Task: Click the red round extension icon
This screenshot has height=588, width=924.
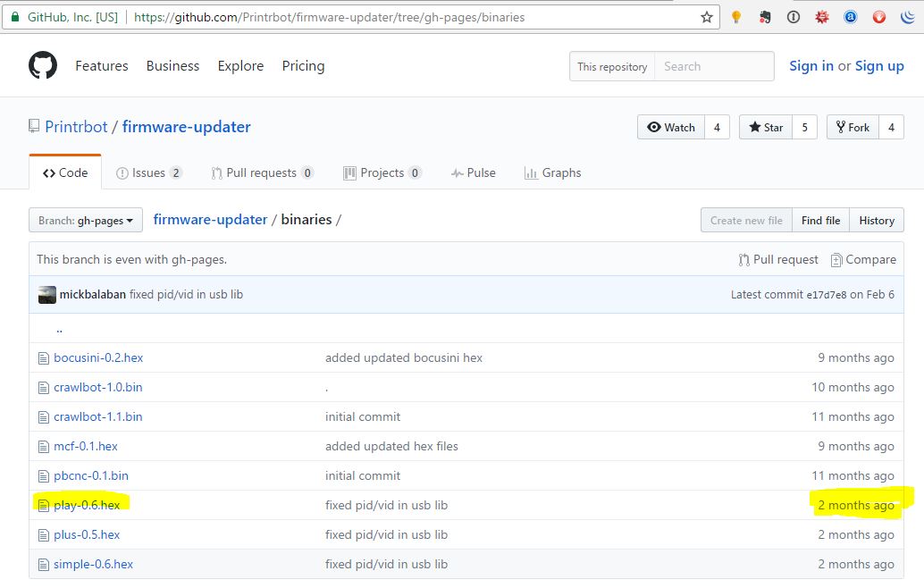Action: (879, 17)
